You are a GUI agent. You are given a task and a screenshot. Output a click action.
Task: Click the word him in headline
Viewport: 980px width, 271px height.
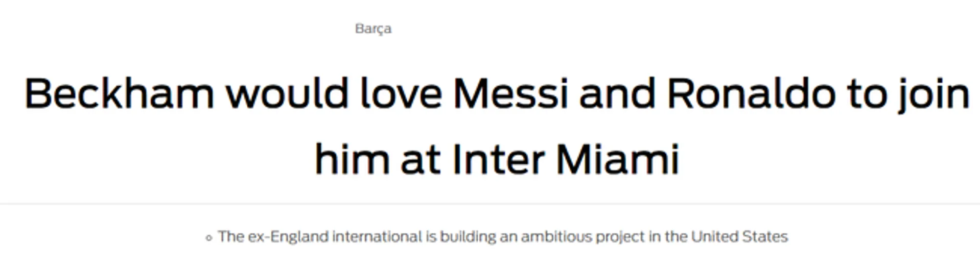point(352,159)
